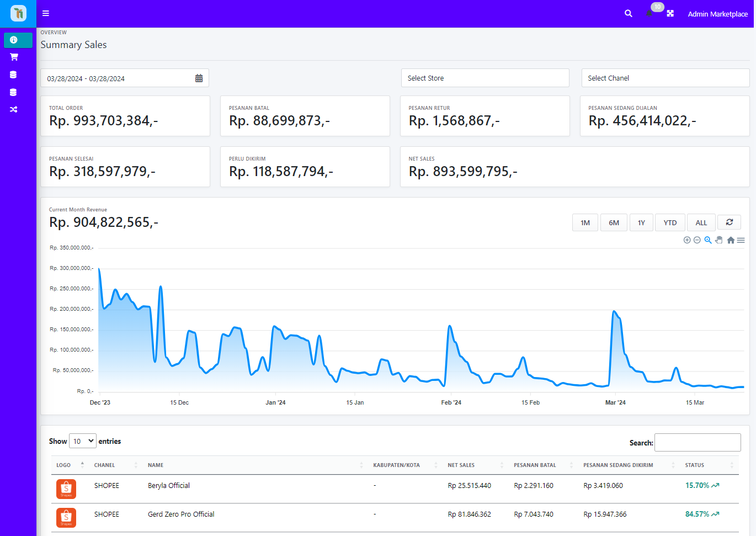
Task: Click Shopee logo for Gerd Zero Pro
Action: (66, 518)
